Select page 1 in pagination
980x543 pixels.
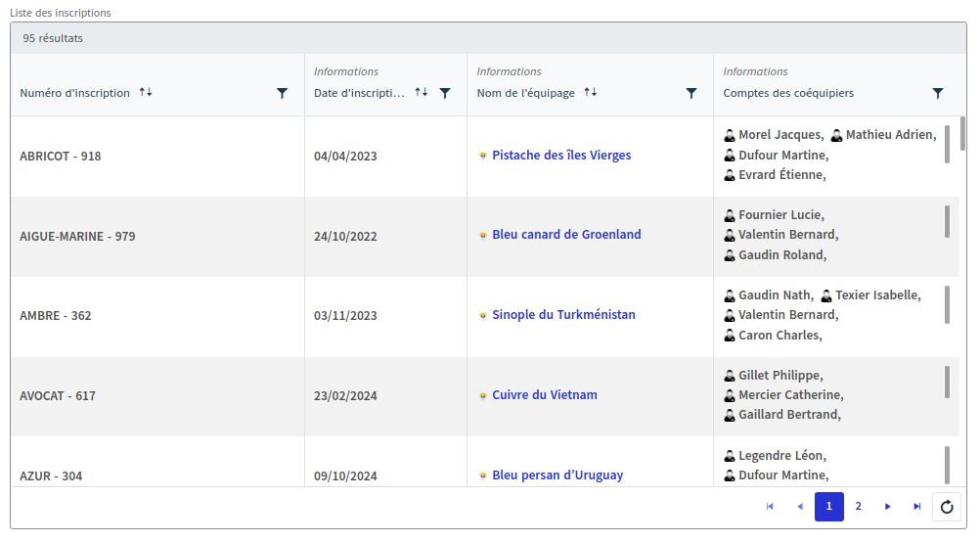click(x=829, y=507)
